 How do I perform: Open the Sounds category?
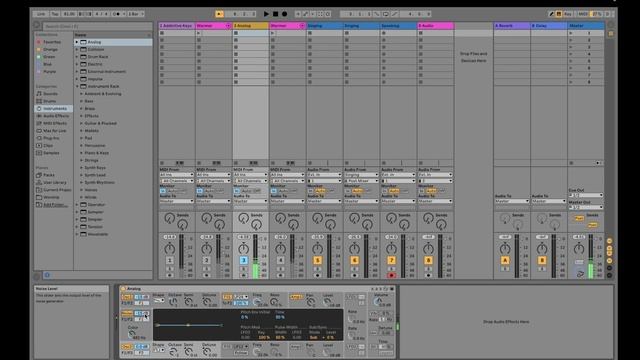(51, 94)
